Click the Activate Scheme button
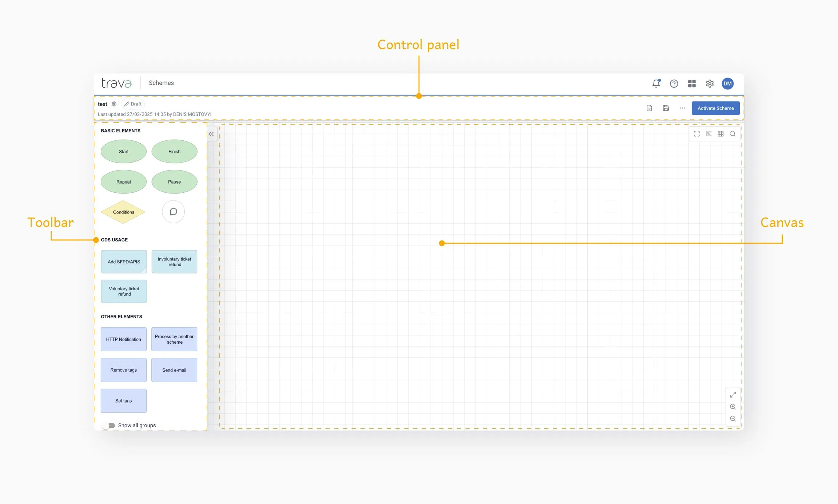Image resolution: width=838 pixels, height=504 pixels. (715, 108)
